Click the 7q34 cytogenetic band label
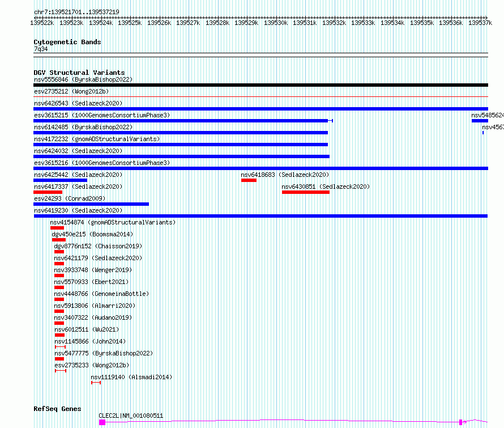Screen dimensions: 504x428 pyautogui.click(x=41, y=49)
